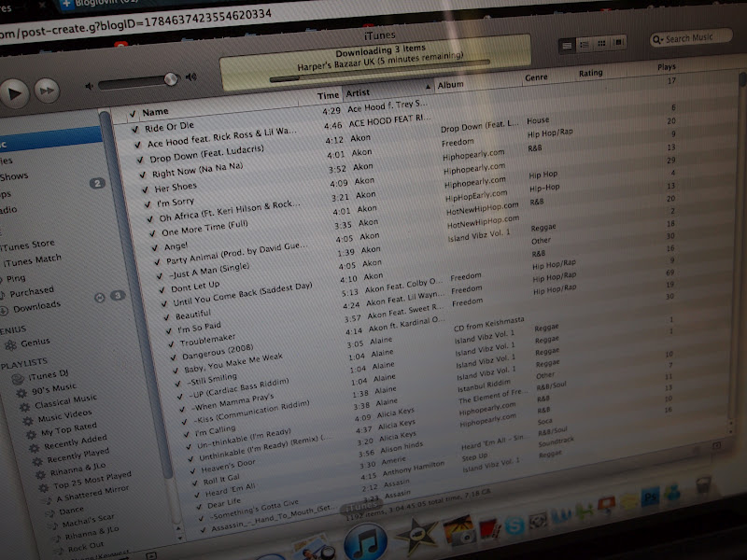Uncheck the song I'm Sorry
The width and height of the screenshot is (747, 560).
[x=148, y=204]
